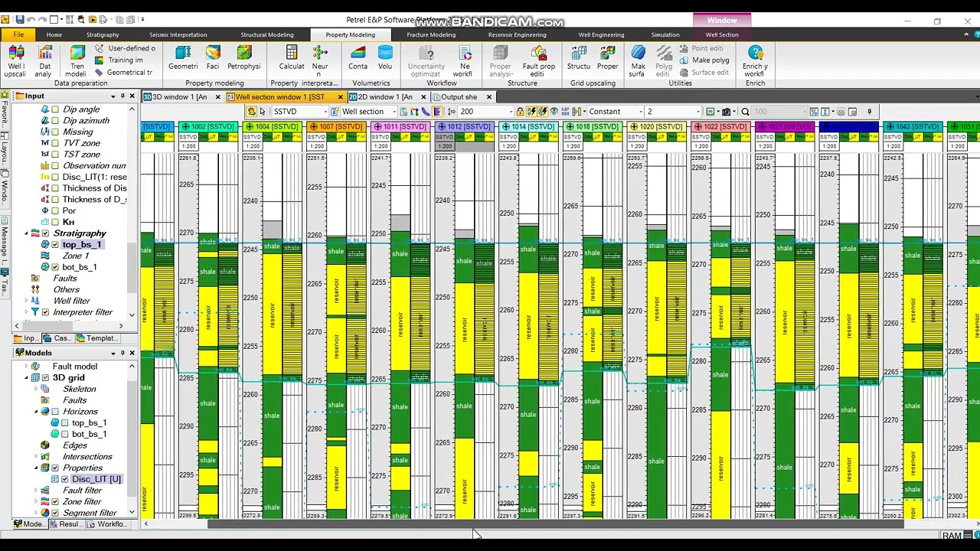Select User-defined objects option

click(125, 48)
